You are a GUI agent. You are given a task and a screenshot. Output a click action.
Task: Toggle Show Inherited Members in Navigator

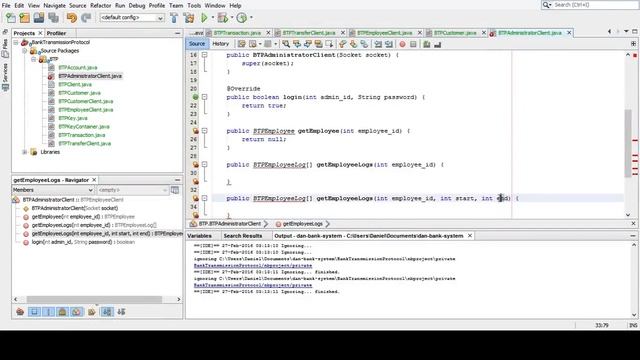pyautogui.click(x=20, y=312)
